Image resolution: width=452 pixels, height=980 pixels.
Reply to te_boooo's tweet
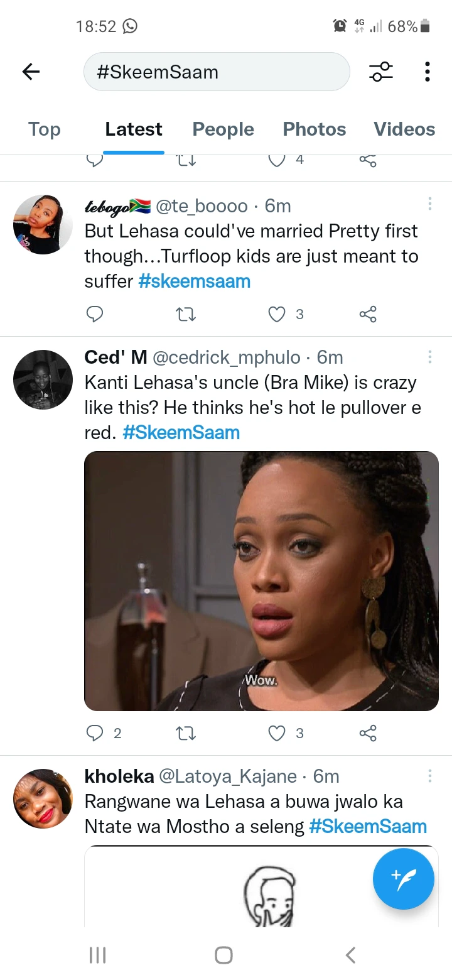click(x=94, y=313)
